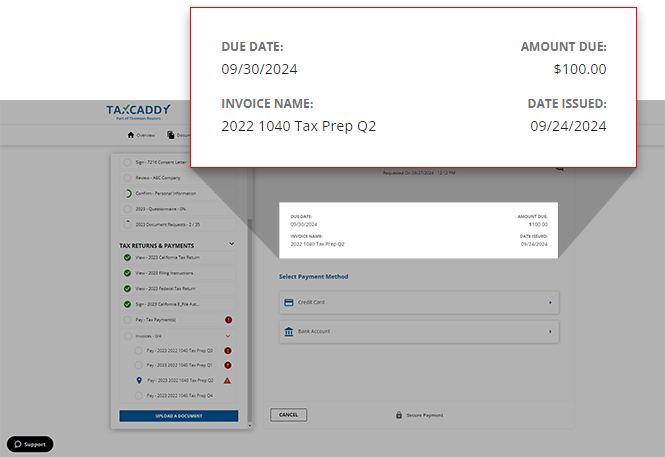Image resolution: width=665 pixels, height=457 pixels.
Task: Click the bank building icon
Action: point(289,331)
